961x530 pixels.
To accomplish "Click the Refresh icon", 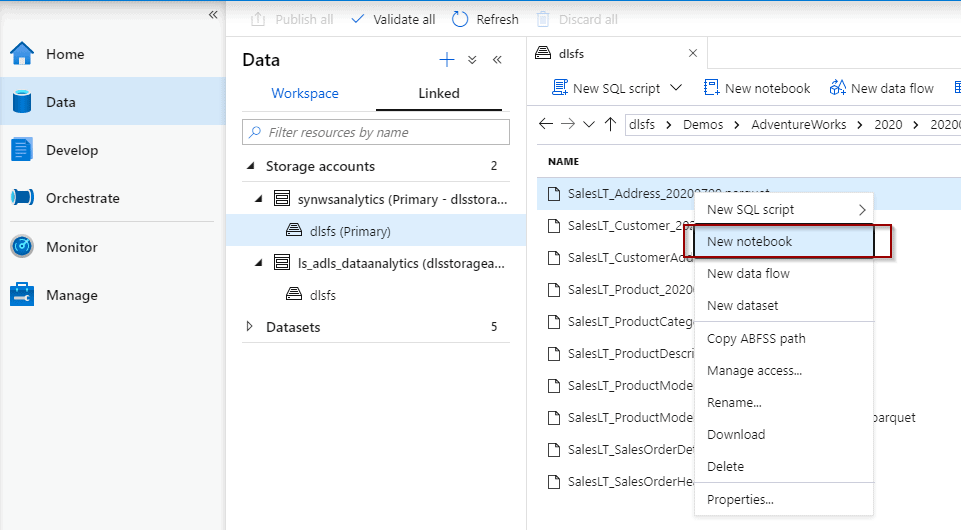I will (460, 20).
